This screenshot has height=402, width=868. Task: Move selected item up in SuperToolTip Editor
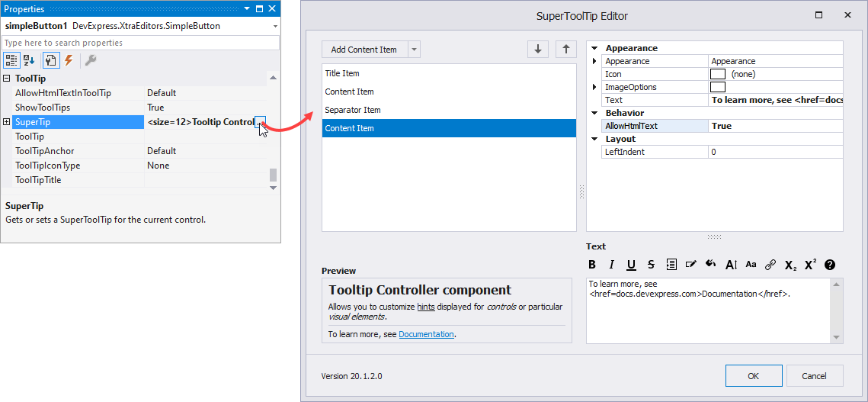click(x=565, y=50)
